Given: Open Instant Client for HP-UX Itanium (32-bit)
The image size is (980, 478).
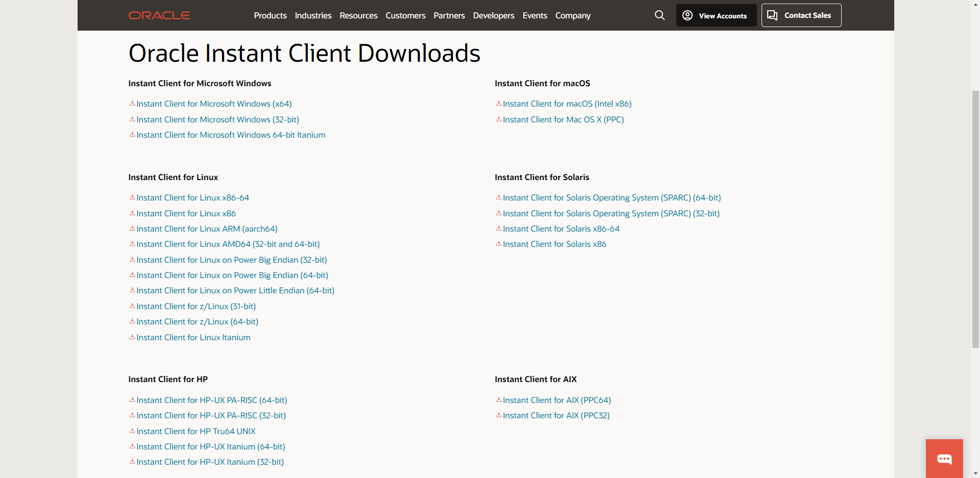Looking at the screenshot, I should point(210,462).
